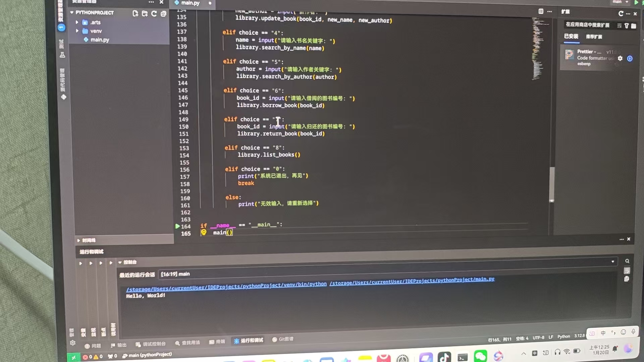Click the filter icon in extensions search
This screenshot has width=644, height=362.
pos(627,26)
